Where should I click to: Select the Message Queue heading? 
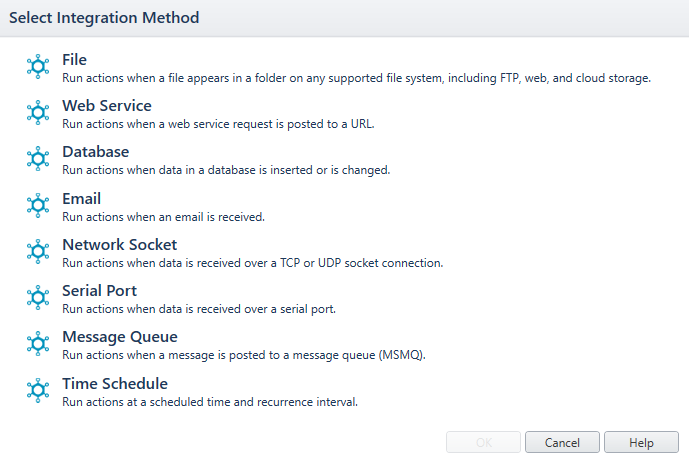tap(120, 337)
